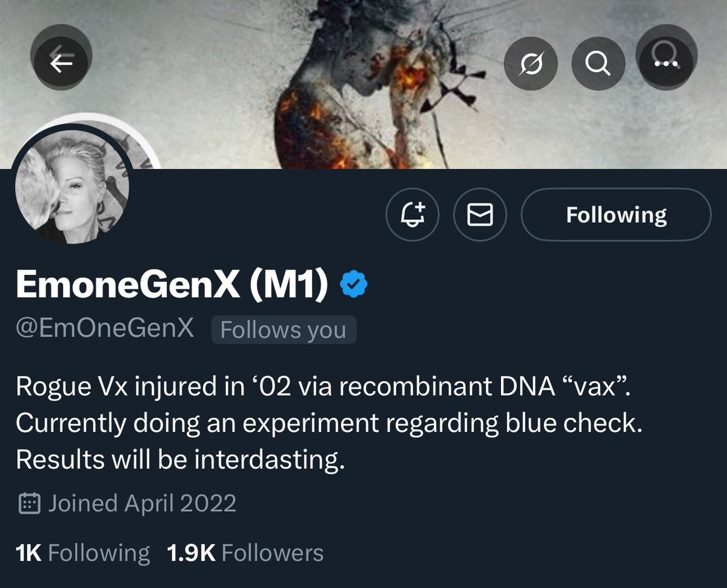Open the 1K Following list
The height and width of the screenshot is (588, 727).
coord(83,553)
